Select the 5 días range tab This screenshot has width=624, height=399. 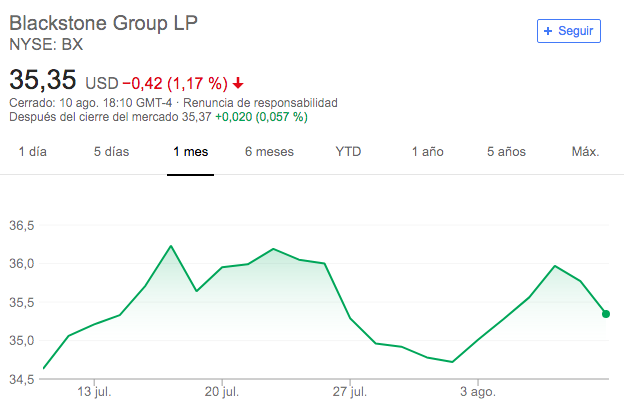click(111, 152)
